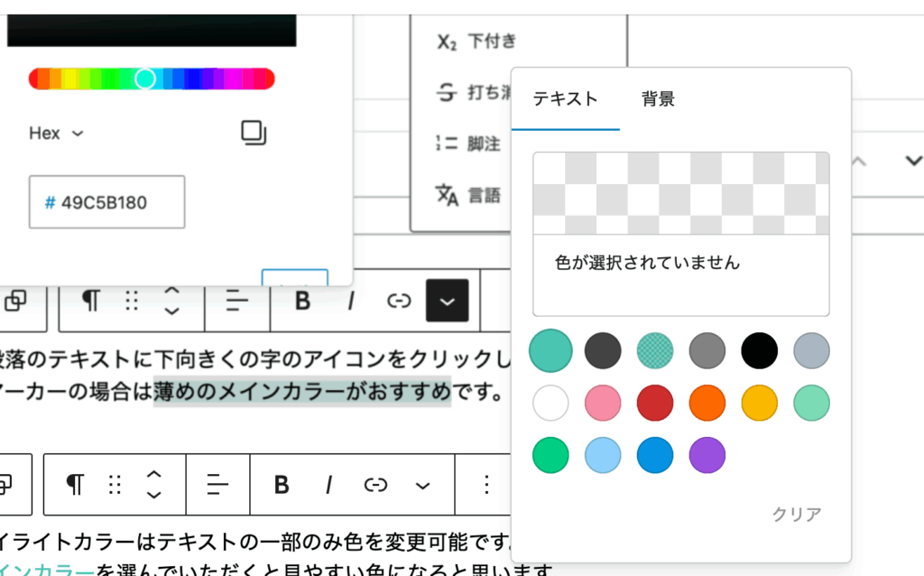This screenshot has width=924, height=576.
Task: Select 下付き subscript from the format menu
Action: 476,42
